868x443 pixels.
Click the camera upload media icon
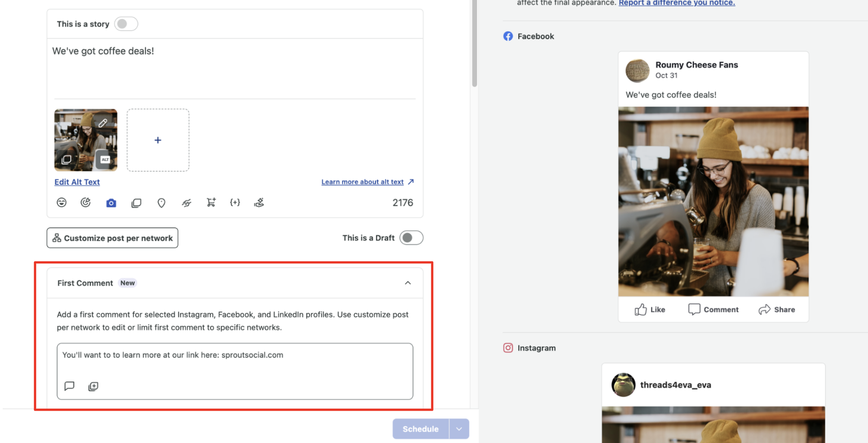pos(111,203)
